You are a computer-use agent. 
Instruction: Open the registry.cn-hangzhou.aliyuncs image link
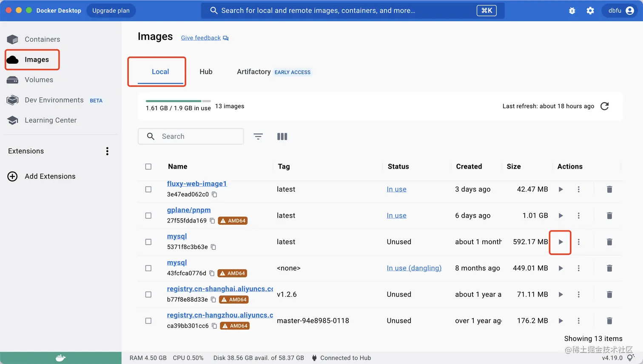pyautogui.click(x=220, y=315)
